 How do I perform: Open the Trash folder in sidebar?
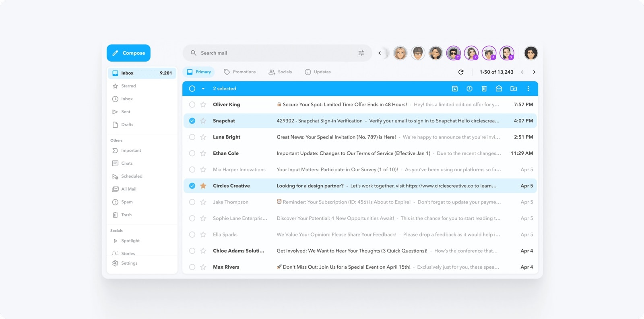142,215
